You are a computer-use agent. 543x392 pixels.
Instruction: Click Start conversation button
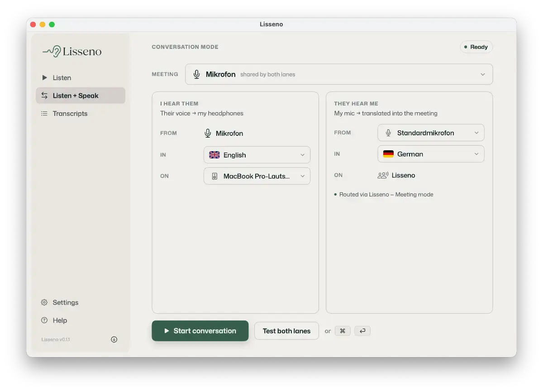click(x=200, y=331)
